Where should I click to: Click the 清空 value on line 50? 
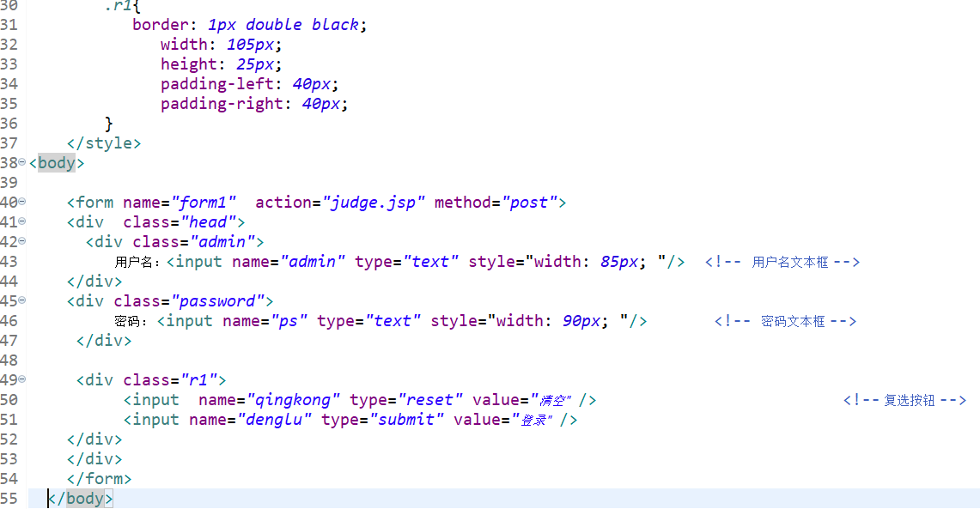(551, 400)
